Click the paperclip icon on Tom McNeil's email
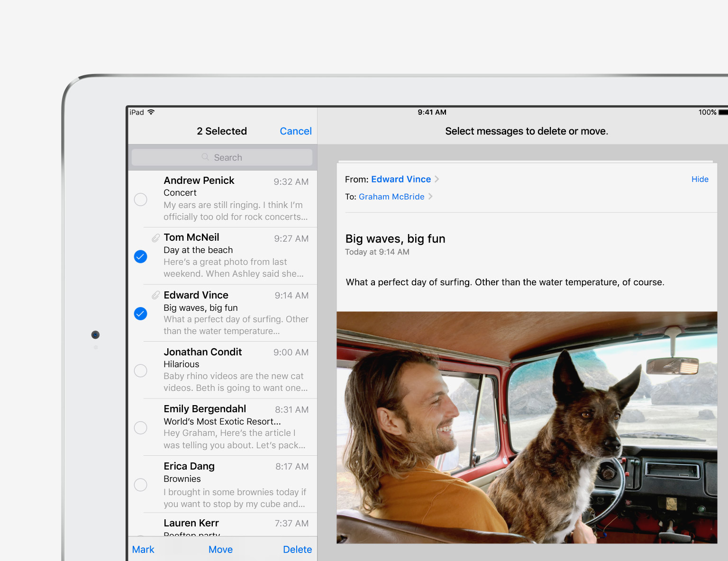The image size is (728, 561). [x=155, y=238]
